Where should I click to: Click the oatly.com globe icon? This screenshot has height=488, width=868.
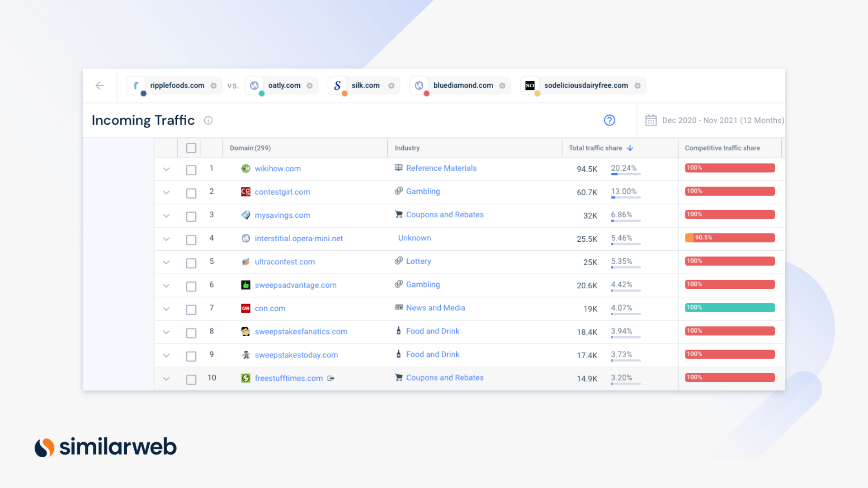tap(255, 85)
